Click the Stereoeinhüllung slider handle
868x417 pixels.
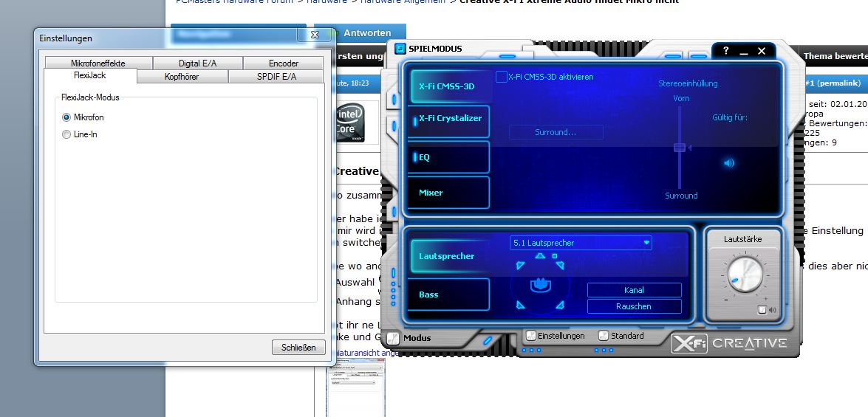[x=680, y=148]
